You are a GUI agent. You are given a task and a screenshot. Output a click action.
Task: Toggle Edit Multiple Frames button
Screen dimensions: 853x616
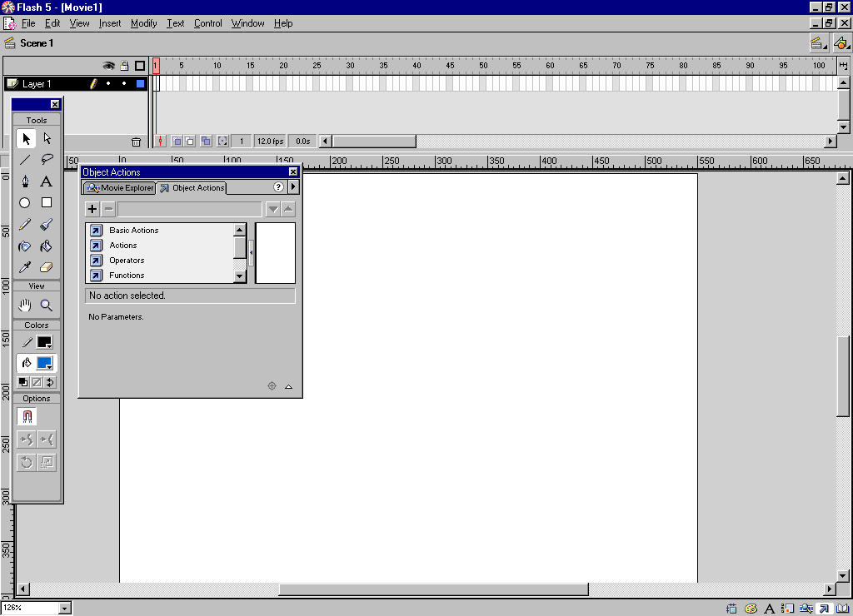[x=206, y=142]
